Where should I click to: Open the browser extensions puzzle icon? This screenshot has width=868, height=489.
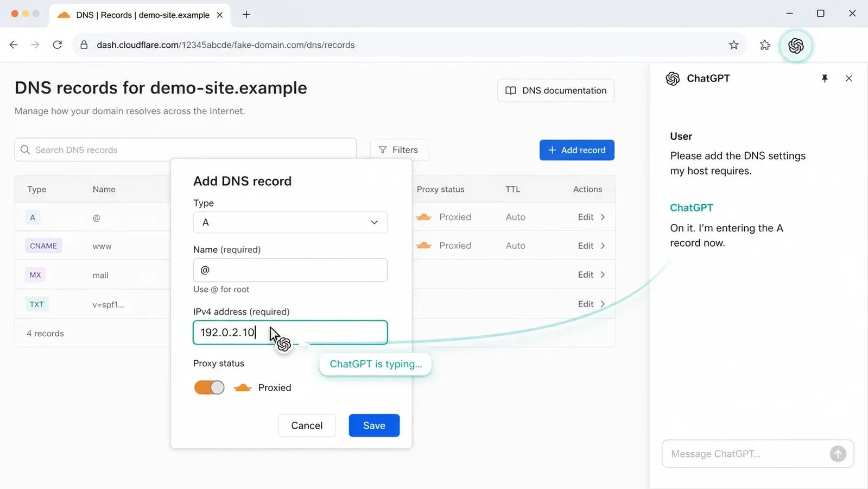point(765,45)
